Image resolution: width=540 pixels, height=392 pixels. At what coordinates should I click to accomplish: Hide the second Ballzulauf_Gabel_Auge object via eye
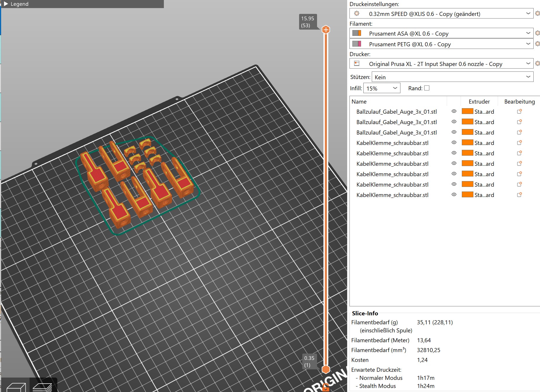[x=454, y=122]
